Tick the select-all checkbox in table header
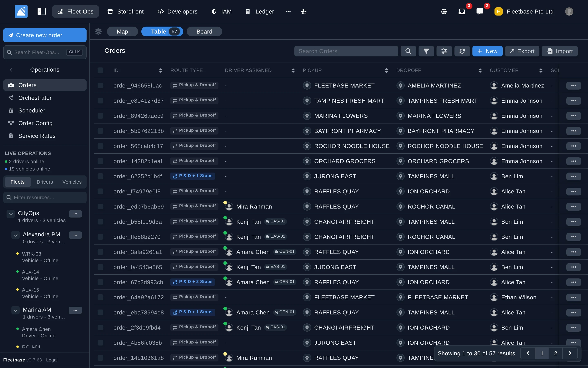This screenshot has width=588, height=368. (x=100, y=70)
